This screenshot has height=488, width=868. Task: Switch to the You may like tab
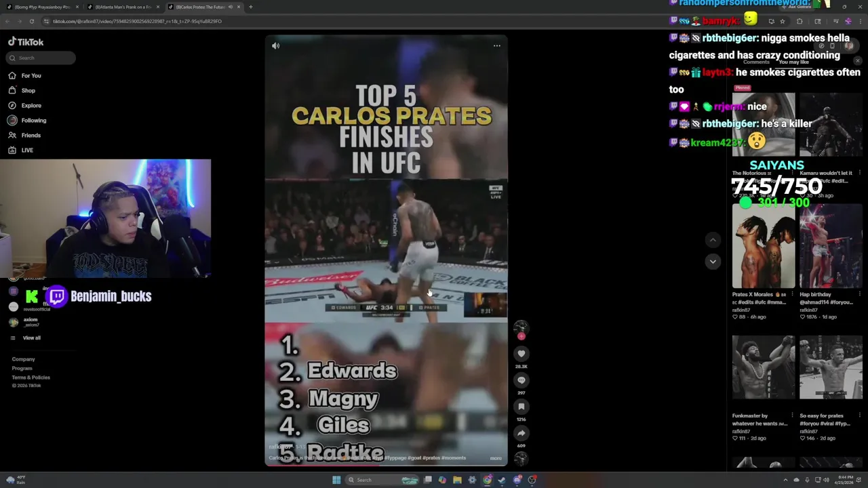(793, 62)
